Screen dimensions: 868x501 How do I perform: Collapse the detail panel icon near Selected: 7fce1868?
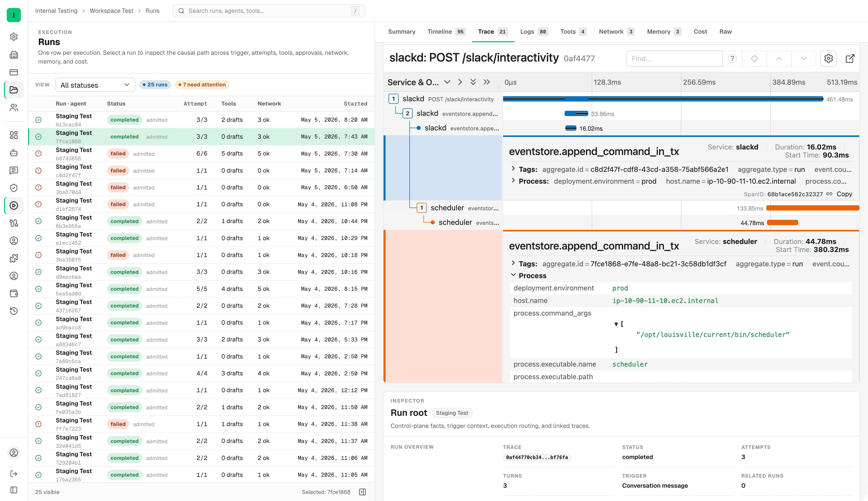point(362,492)
